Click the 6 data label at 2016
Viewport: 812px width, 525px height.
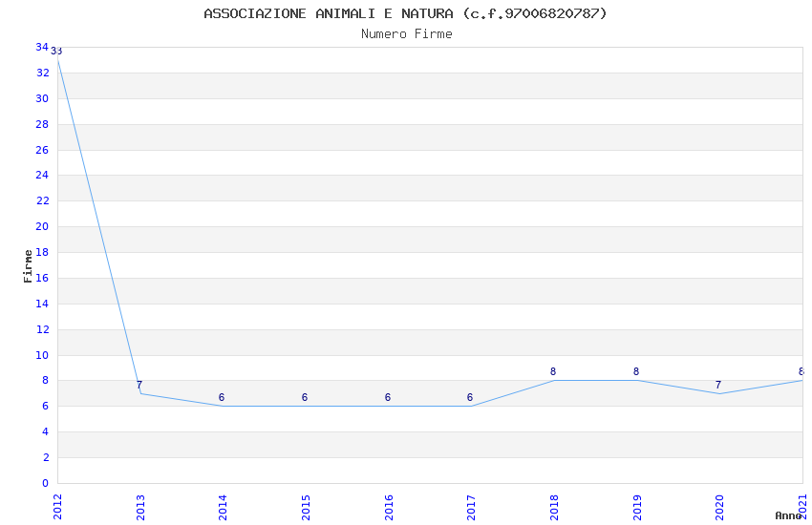pos(387,397)
